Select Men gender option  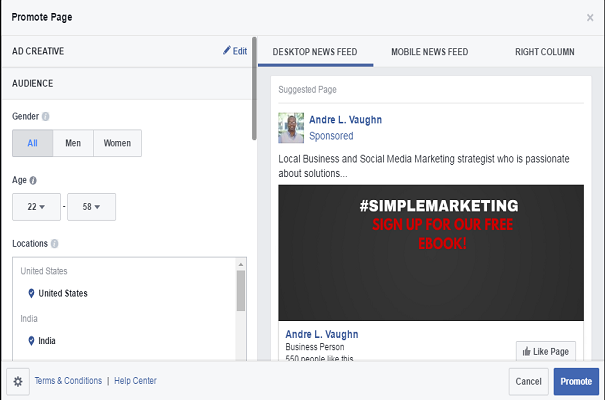[73, 143]
